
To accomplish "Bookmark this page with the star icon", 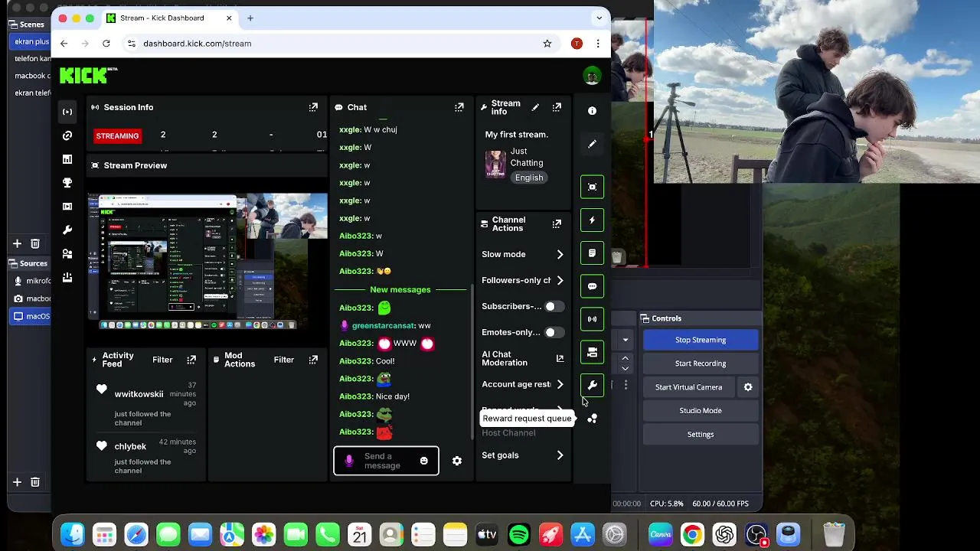I will pyautogui.click(x=547, y=44).
